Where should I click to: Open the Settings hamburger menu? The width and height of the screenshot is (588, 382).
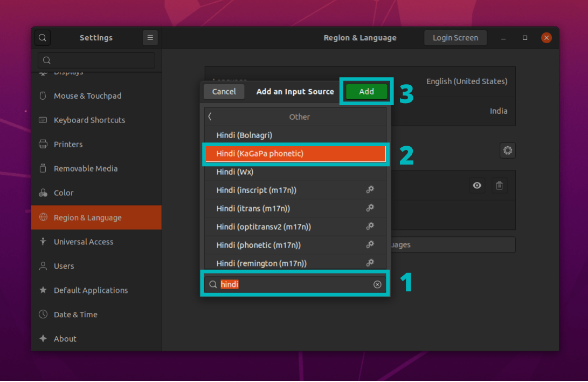[x=150, y=38]
